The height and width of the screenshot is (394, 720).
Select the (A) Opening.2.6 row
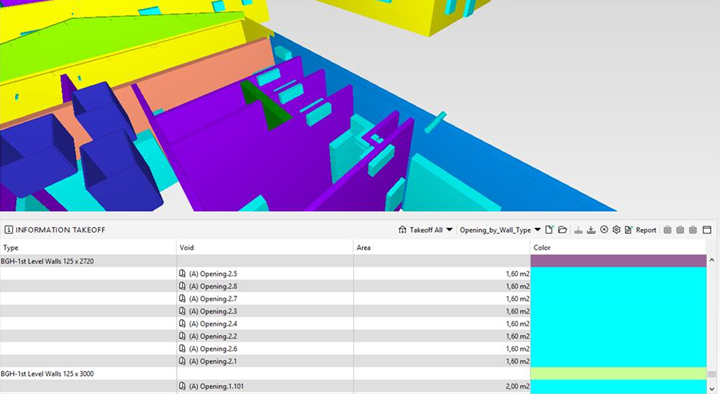coord(353,349)
